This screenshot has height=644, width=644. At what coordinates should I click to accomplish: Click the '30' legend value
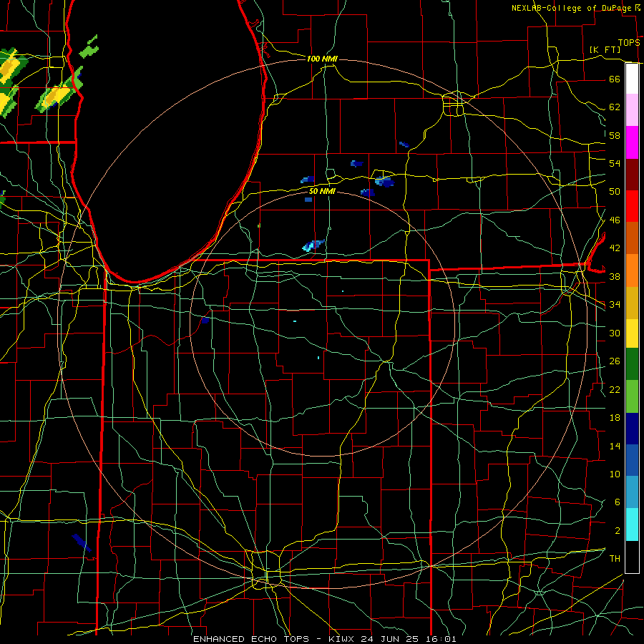click(x=615, y=333)
